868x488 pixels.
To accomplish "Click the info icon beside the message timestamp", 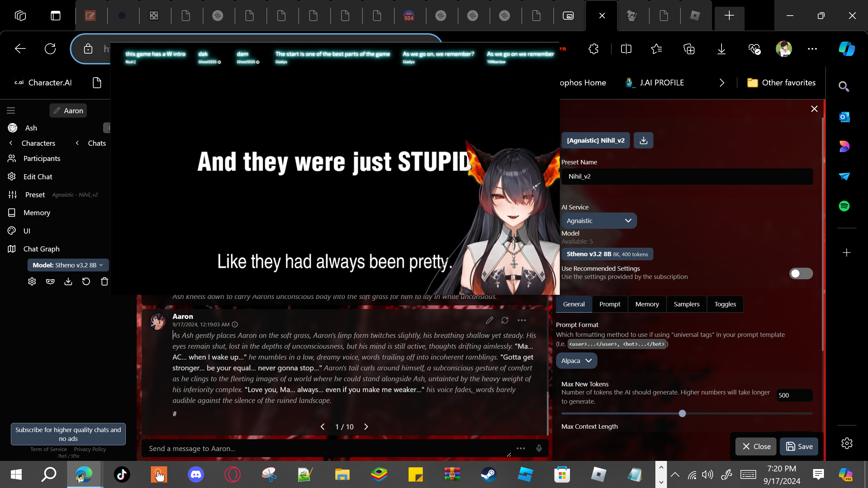I will click(x=235, y=324).
